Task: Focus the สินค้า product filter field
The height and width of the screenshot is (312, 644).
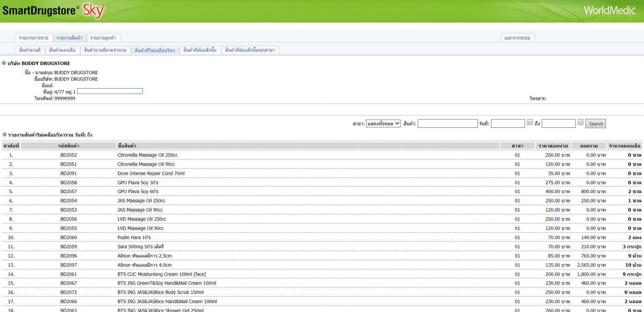Action: click(x=448, y=123)
